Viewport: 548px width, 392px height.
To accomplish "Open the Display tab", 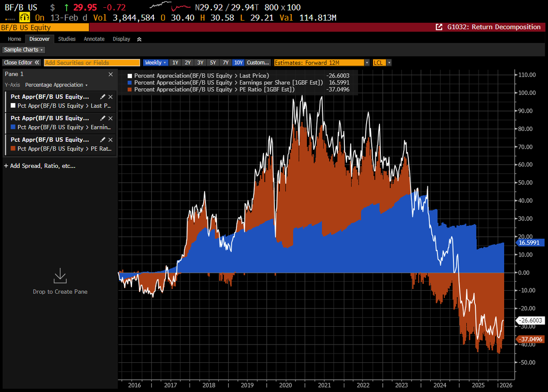I will click(x=121, y=39).
